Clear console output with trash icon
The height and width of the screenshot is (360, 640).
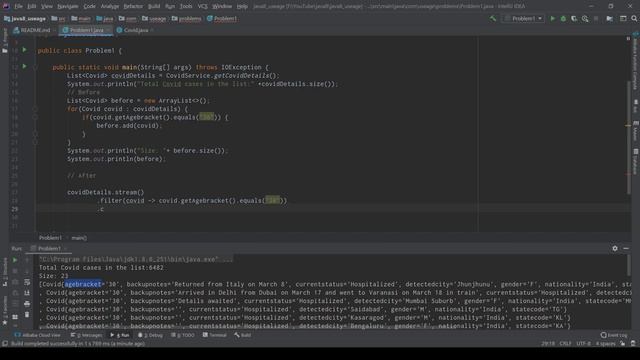(x=27, y=314)
